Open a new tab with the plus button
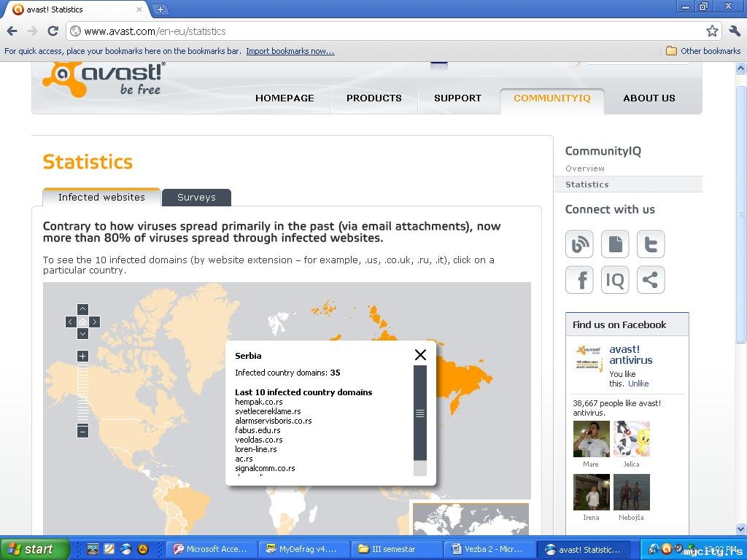Image resolution: width=747 pixels, height=560 pixels. (x=160, y=9)
